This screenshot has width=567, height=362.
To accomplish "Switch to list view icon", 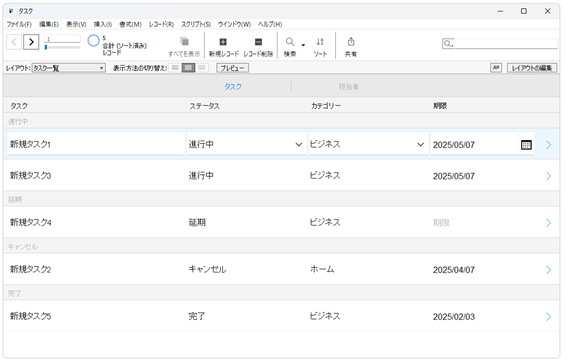I will pyautogui.click(x=188, y=68).
